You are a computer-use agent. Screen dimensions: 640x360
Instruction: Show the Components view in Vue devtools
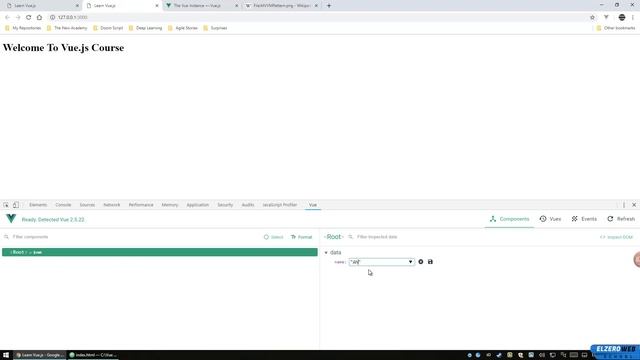click(509, 219)
